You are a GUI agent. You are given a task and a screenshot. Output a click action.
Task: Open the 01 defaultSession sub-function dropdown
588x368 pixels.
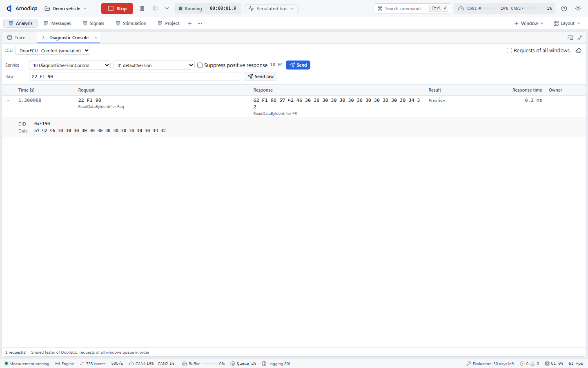[x=154, y=65]
